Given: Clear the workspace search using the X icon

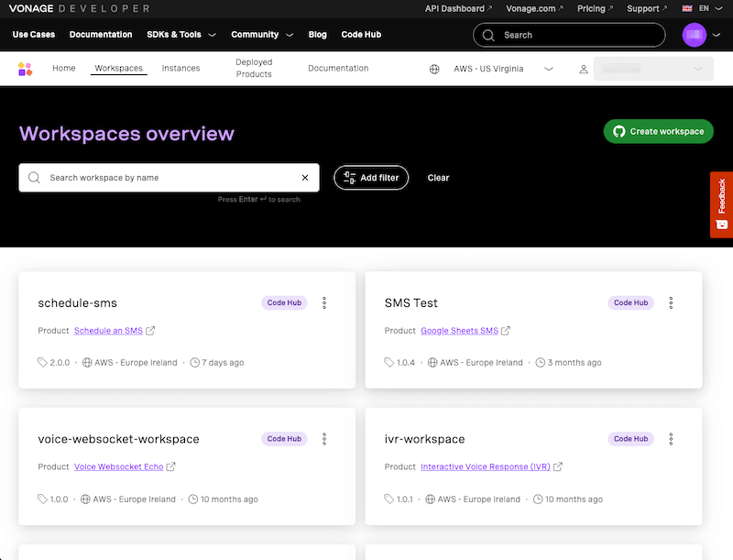Looking at the screenshot, I should coord(305,178).
